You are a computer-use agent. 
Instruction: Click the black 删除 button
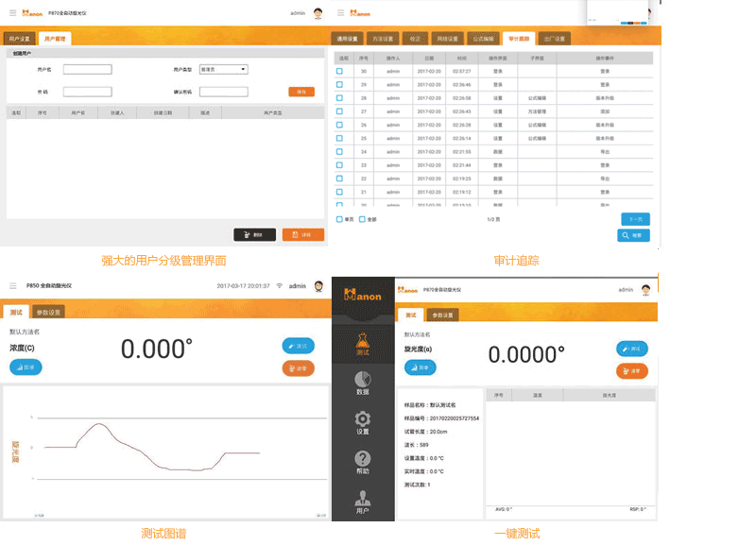(x=254, y=234)
